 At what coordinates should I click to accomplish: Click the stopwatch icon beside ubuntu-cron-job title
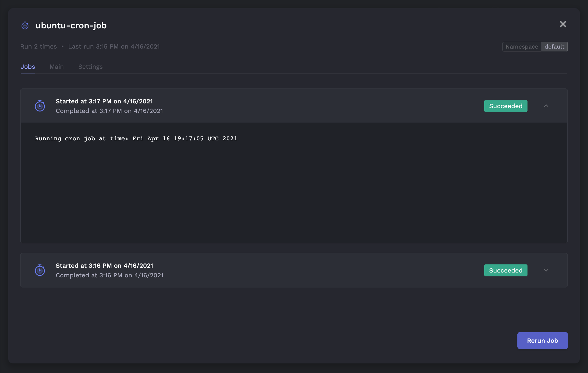25,25
